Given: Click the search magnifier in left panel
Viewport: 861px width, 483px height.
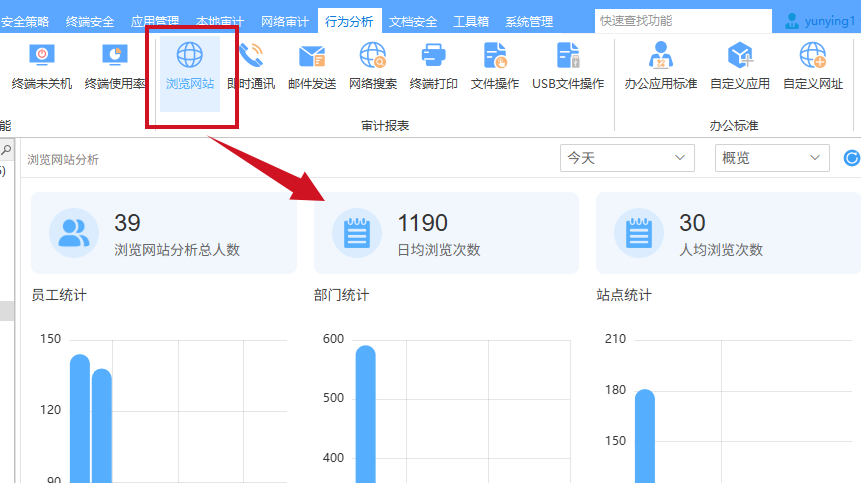Looking at the screenshot, I should (6, 150).
